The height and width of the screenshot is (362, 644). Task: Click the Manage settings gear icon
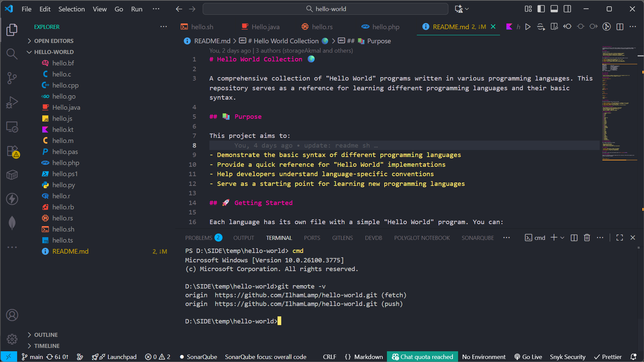tap(12, 339)
